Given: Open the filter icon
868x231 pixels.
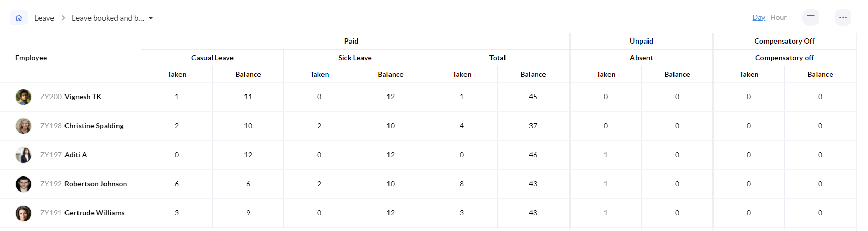Looking at the screenshot, I should pyautogui.click(x=810, y=18).
